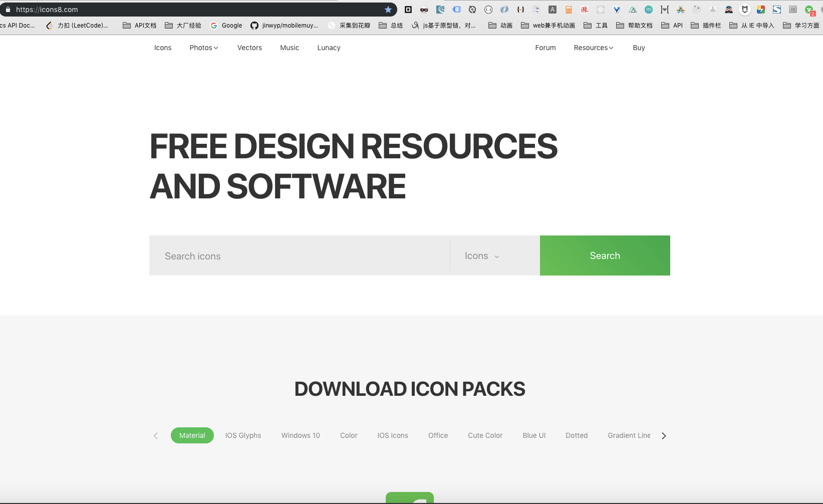The width and height of the screenshot is (823, 504).
Task: Open the Vue.js devtools extension icon
Action: [617, 10]
